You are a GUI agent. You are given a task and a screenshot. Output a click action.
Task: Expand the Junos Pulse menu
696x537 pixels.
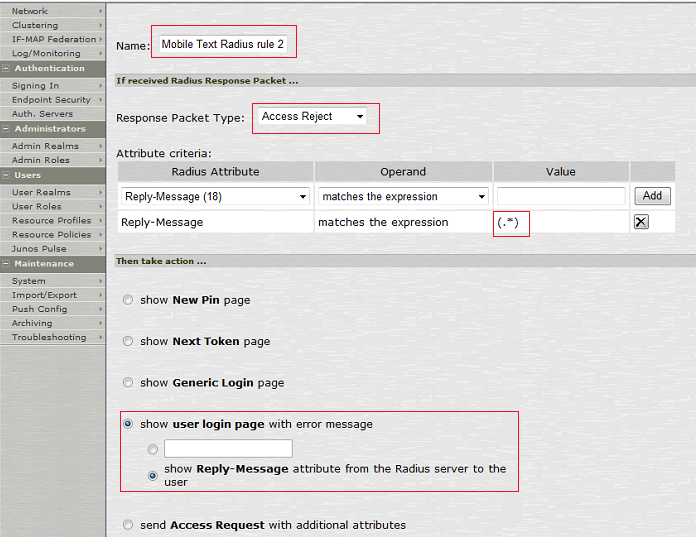(x=39, y=249)
